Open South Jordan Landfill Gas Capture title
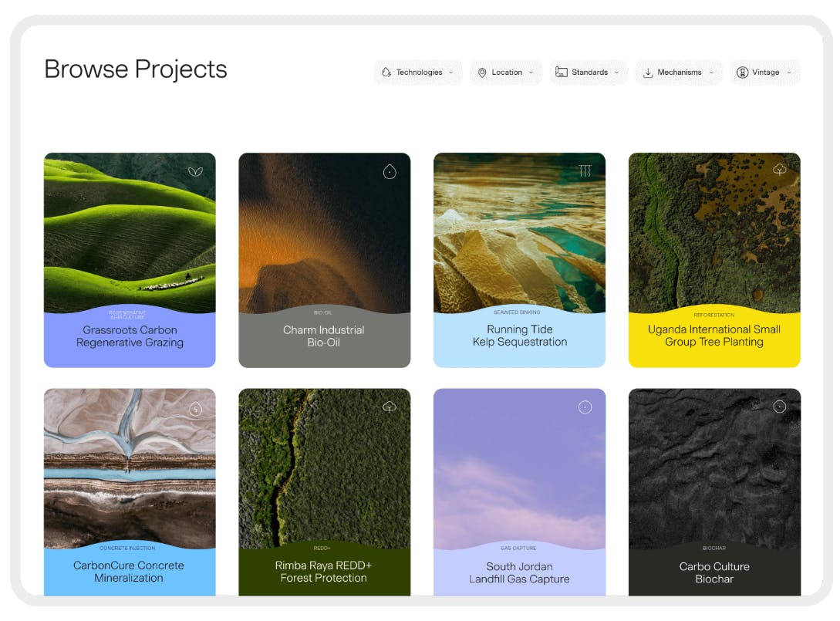 click(x=519, y=572)
